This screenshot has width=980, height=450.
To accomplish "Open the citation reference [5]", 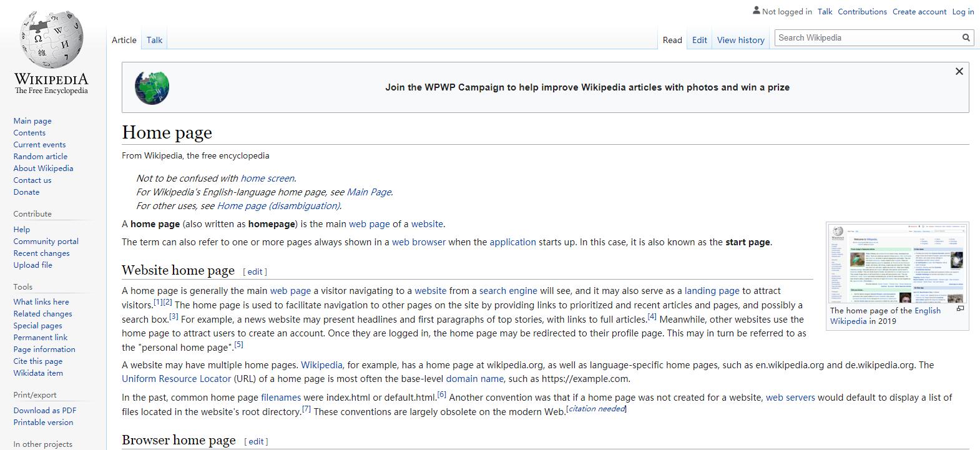I will pos(238,345).
